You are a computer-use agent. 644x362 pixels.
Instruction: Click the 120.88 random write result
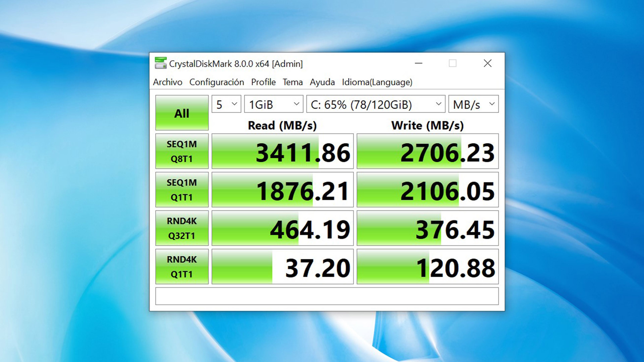(x=427, y=267)
